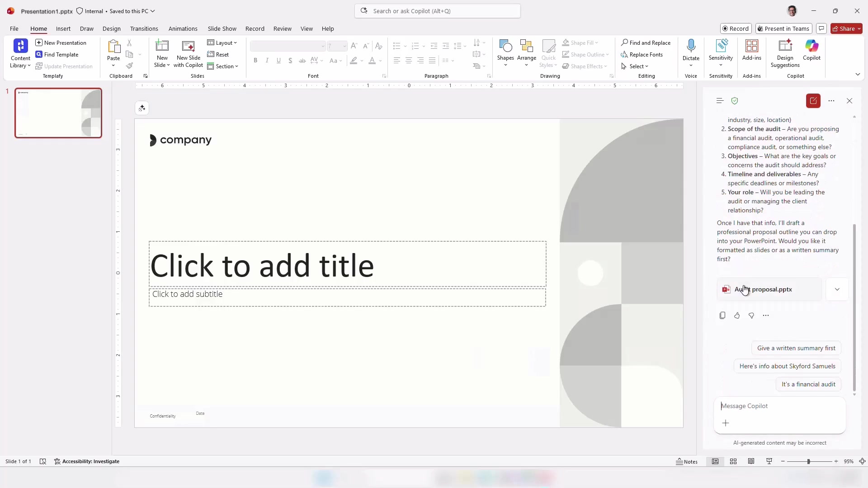Open the Layout dropdown
Viewport: 868px width, 488px height.
222,42
